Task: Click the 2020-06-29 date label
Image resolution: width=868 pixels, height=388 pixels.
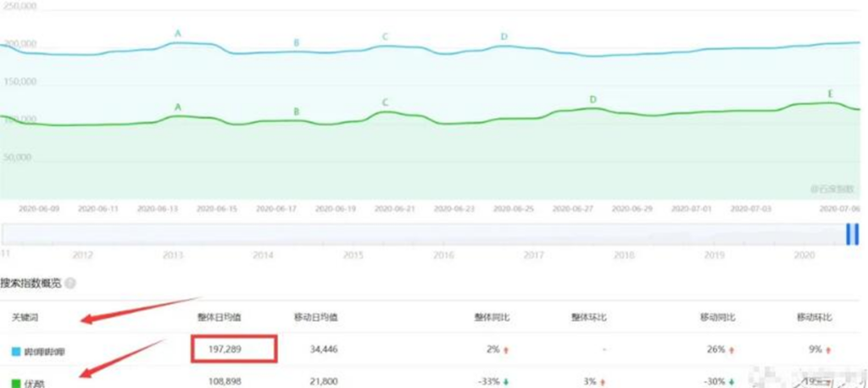Action: (632, 208)
